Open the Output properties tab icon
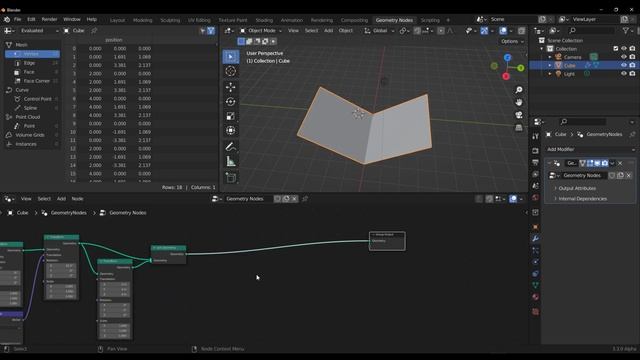This screenshot has height=360, width=640. (535, 162)
